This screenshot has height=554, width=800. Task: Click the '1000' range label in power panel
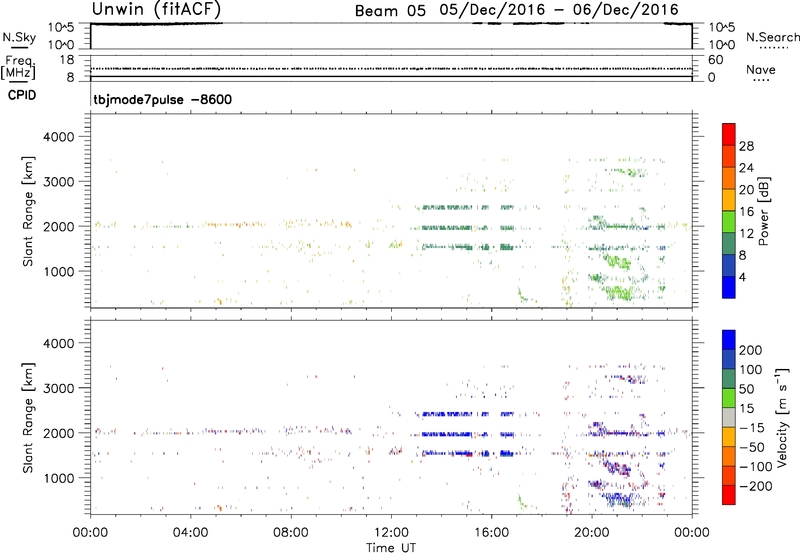pyautogui.click(x=58, y=271)
